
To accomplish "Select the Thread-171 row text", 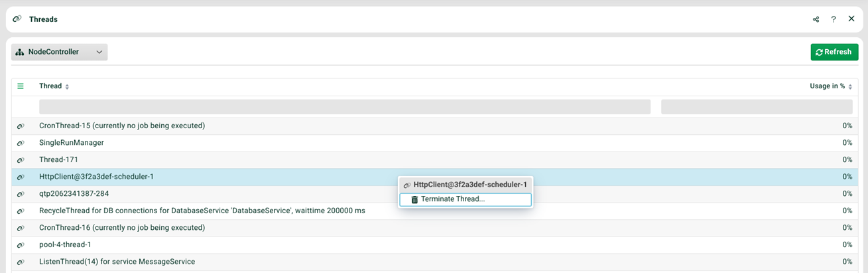I will (58, 159).
